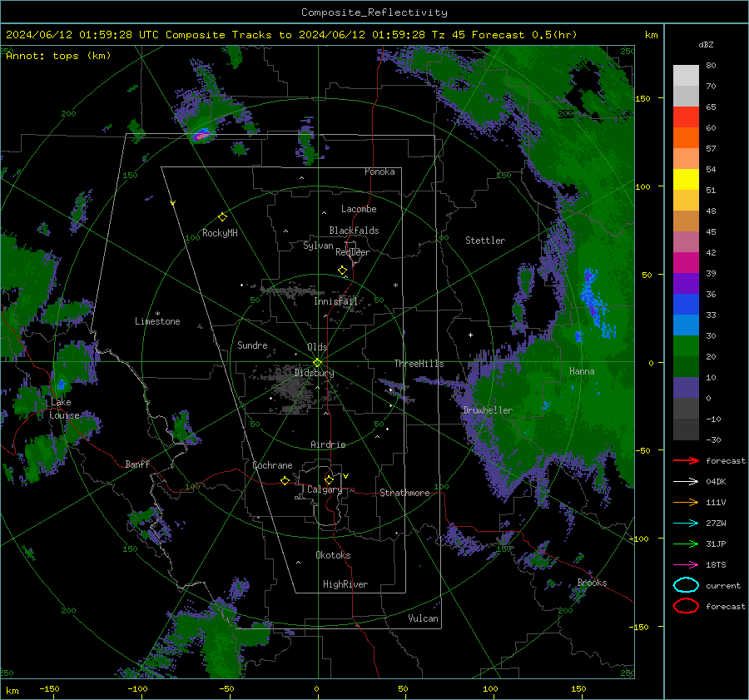Click the Calgary city label
The image size is (749, 700).
click(x=325, y=489)
